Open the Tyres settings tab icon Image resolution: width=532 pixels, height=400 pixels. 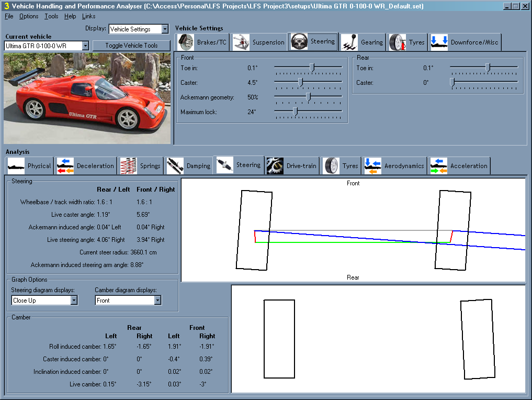coord(398,42)
